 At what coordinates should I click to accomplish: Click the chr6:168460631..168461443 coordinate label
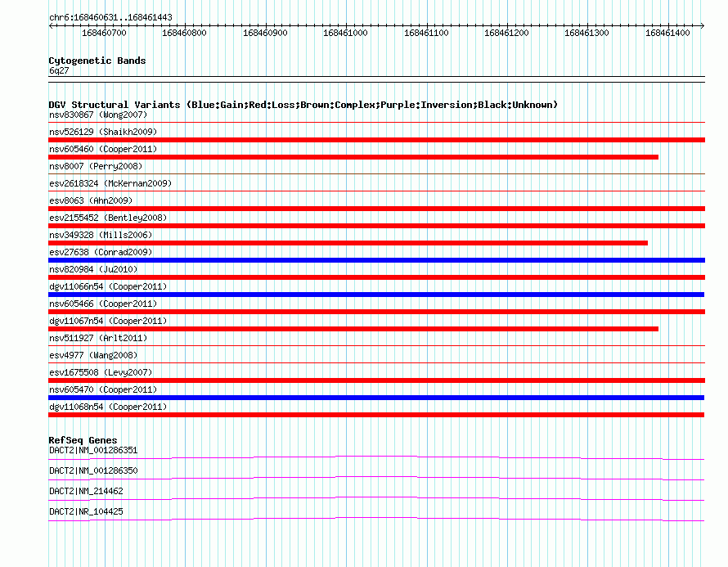[110, 17]
